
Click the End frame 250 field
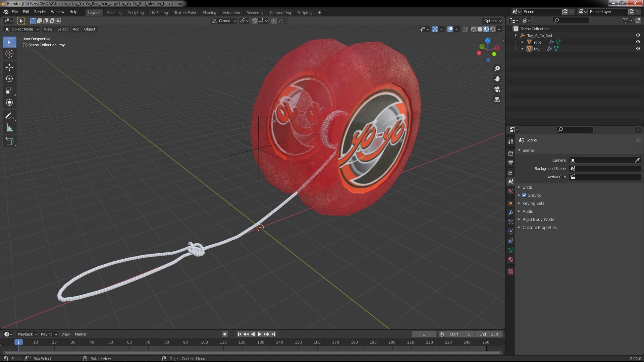point(488,334)
